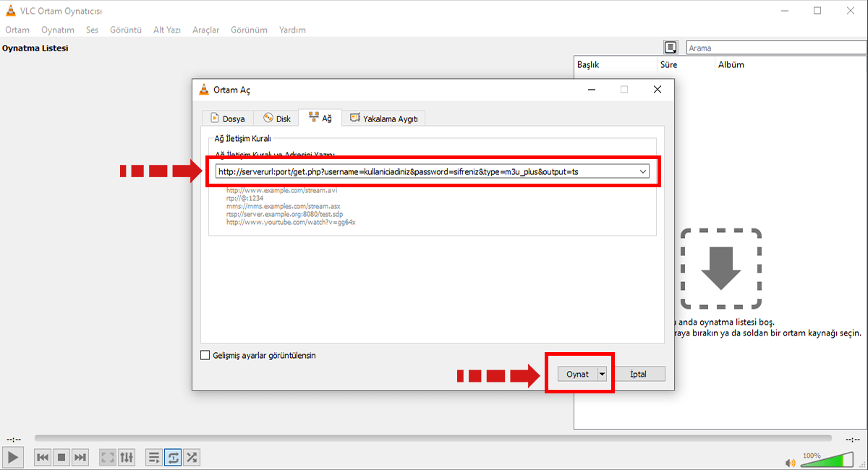Viewport: 868px width, 470px height.
Task: Switch to the Dosya tab
Action: pos(227,119)
